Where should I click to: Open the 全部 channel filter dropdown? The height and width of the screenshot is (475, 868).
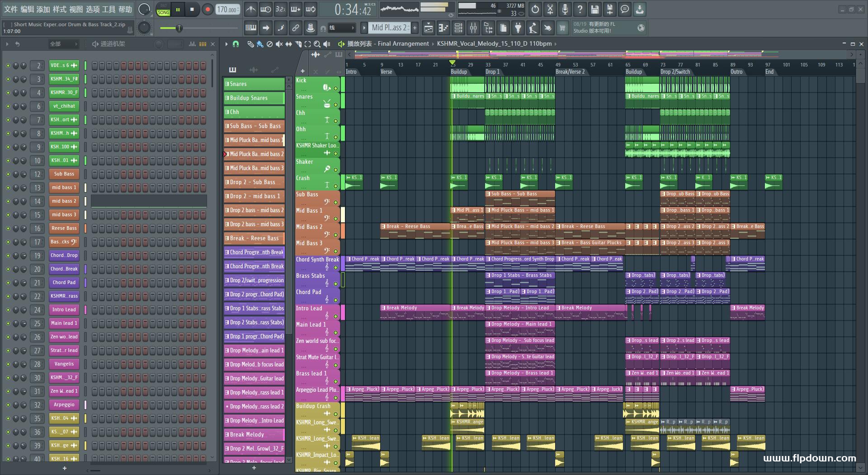(x=64, y=44)
